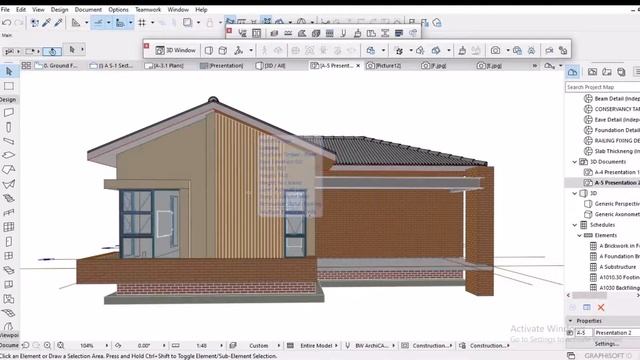Click the Pick Up Parameters eyedropper icon
Viewport: 640px width, 360px height.
pos(46,23)
